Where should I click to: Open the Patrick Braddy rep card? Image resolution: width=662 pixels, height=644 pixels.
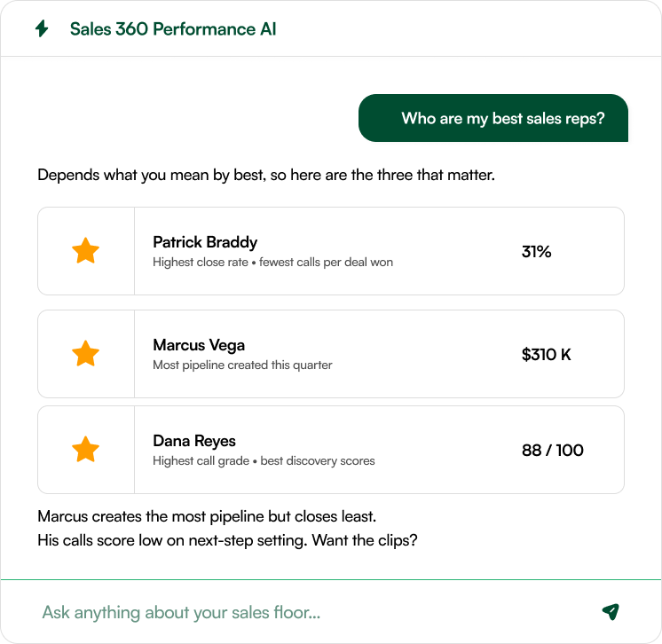pos(331,251)
